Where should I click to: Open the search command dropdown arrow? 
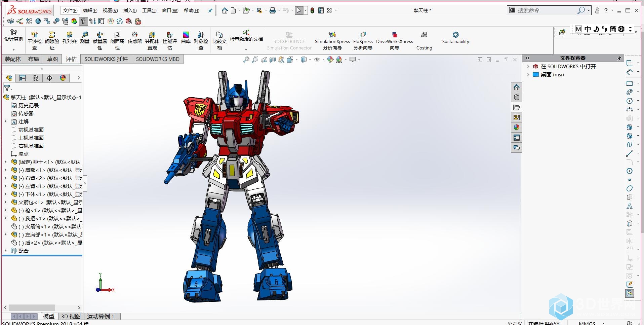589,10
